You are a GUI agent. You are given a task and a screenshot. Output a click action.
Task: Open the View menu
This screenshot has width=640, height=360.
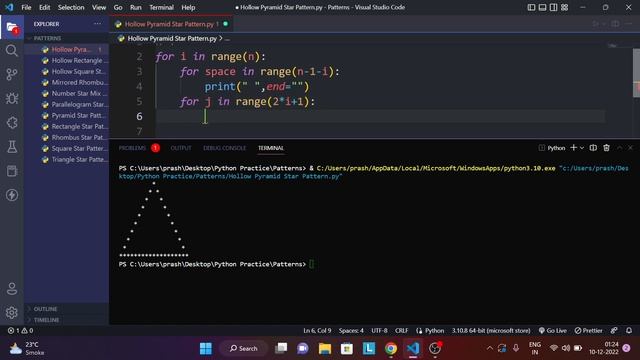pos(99,7)
